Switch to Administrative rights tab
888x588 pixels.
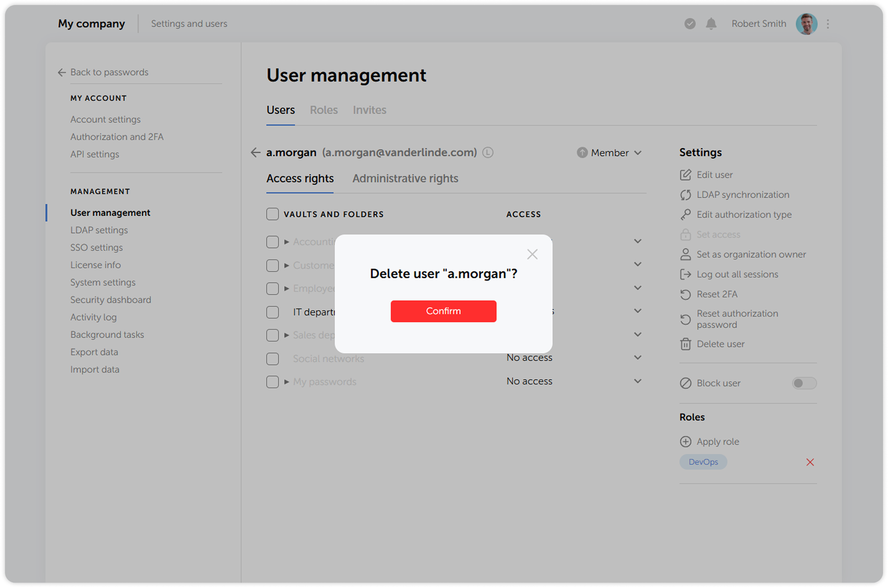tap(405, 178)
